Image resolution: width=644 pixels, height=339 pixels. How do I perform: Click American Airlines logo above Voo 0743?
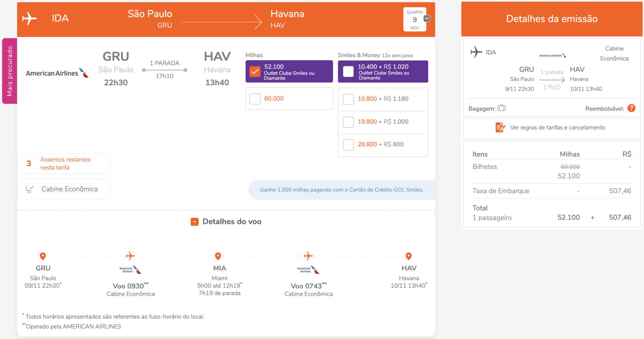(308, 270)
